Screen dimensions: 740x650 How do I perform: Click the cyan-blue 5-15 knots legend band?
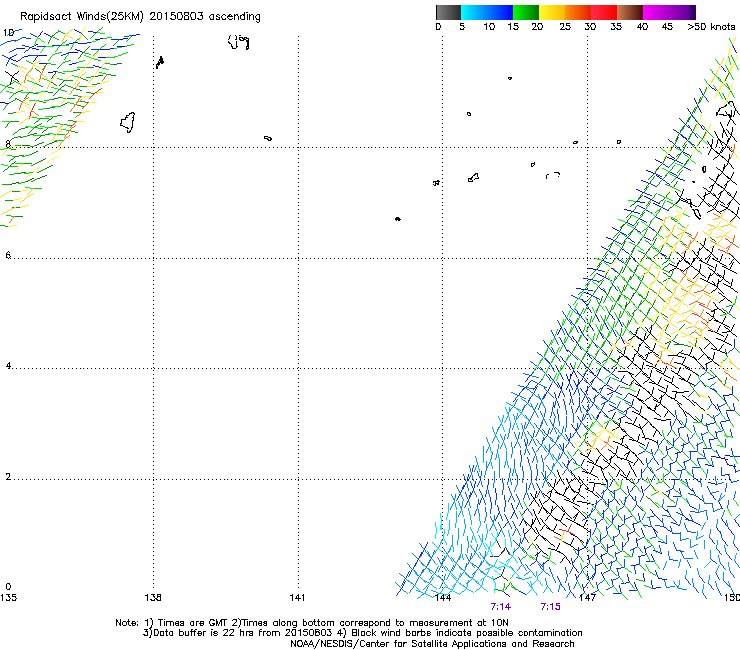pyautogui.click(x=487, y=12)
